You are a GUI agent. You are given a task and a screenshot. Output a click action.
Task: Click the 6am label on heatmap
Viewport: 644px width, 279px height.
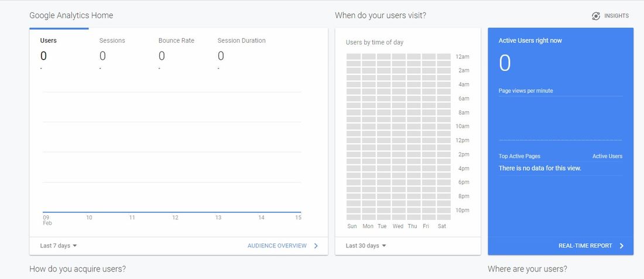[x=464, y=98]
